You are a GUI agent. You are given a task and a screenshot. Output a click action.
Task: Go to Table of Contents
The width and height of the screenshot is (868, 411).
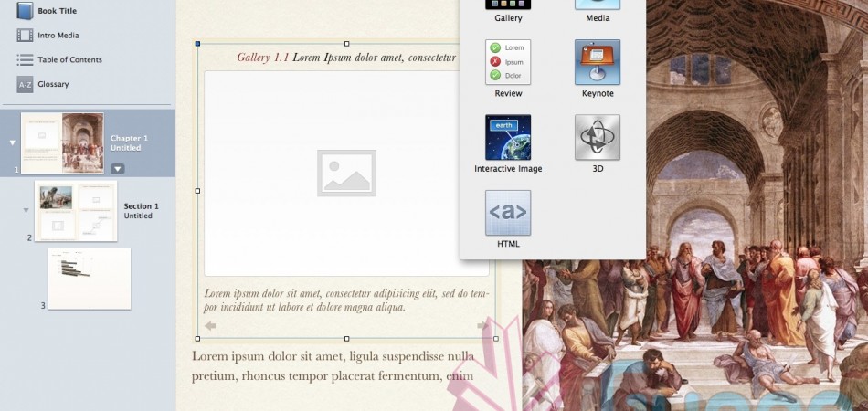coord(69,59)
